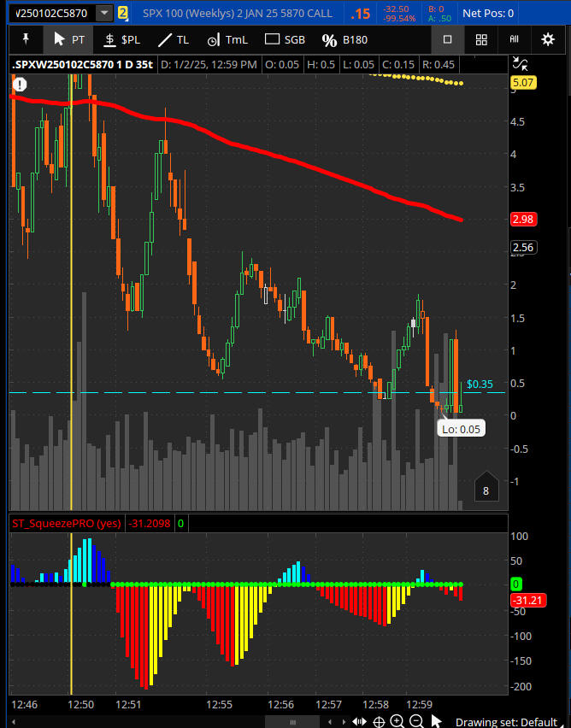Toggle the All drawings button
This screenshot has height=728, width=571.
point(515,39)
